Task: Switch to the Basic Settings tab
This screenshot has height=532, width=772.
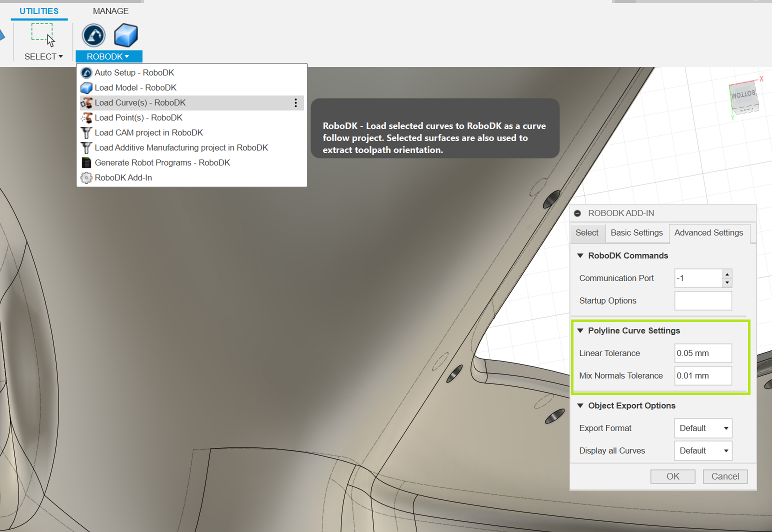Action: (x=636, y=233)
